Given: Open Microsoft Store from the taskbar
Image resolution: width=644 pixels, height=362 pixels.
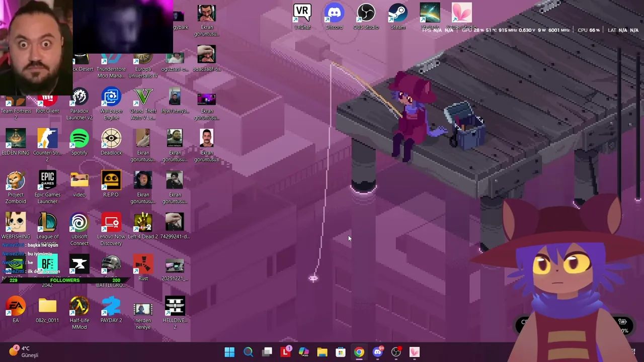Looking at the screenshot, I should pos(341,352).
